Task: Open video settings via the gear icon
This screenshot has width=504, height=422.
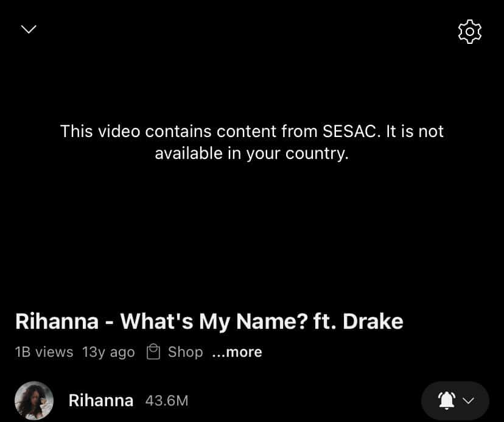Action: point(469,32)
